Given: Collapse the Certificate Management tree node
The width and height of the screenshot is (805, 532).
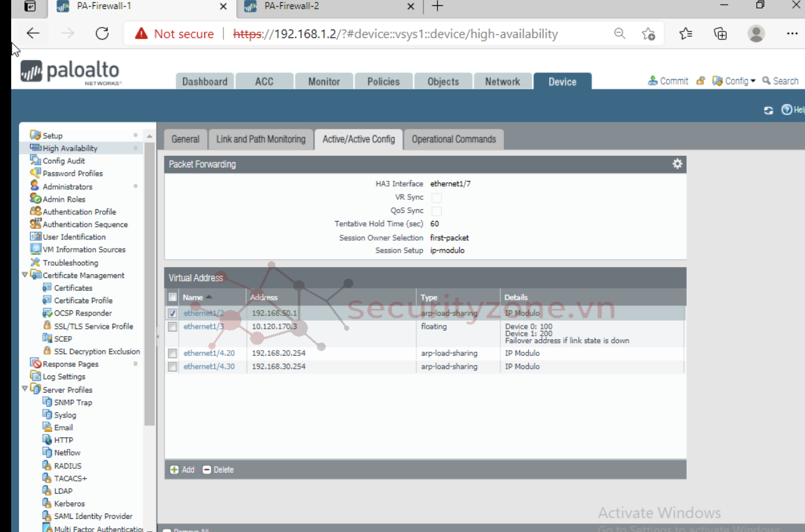Looking at the screenshot, I should coord(25,276).
